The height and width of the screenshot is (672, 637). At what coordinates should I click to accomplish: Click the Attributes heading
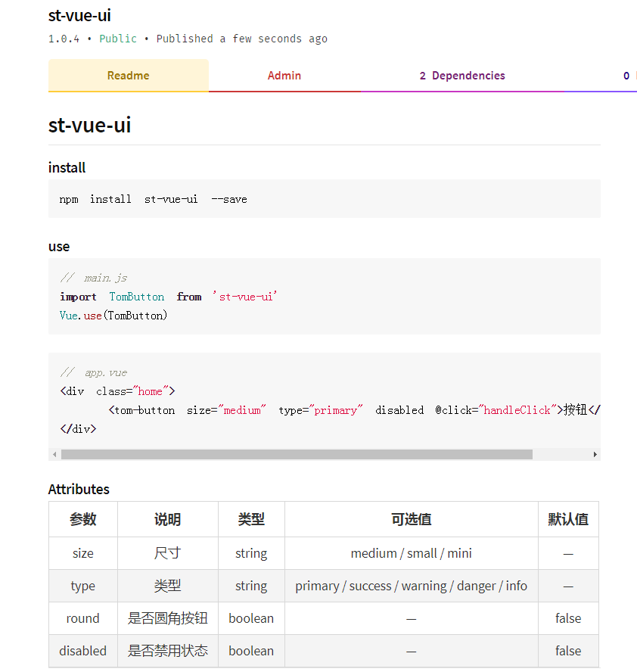[79, 489]
